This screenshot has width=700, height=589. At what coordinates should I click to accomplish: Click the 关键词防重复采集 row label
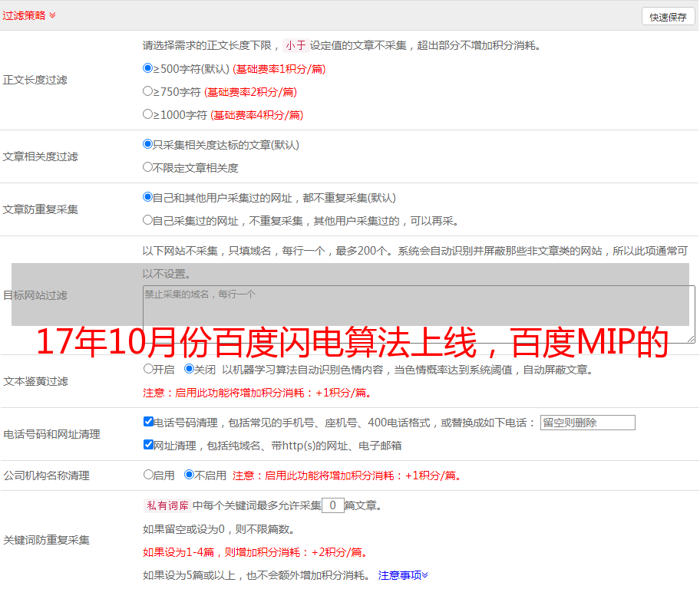tap(46, 541)
